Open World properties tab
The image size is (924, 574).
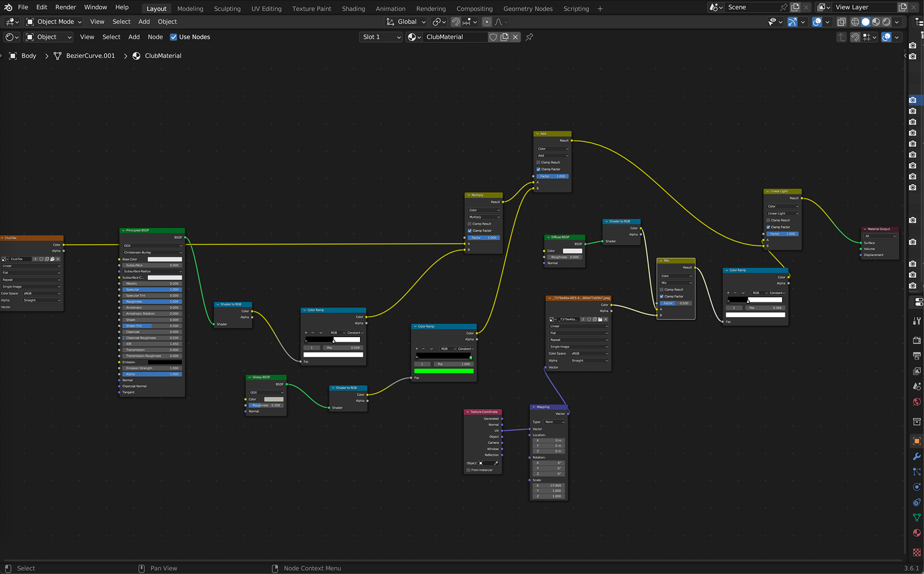pyautogui.click(x=917, y=402)
